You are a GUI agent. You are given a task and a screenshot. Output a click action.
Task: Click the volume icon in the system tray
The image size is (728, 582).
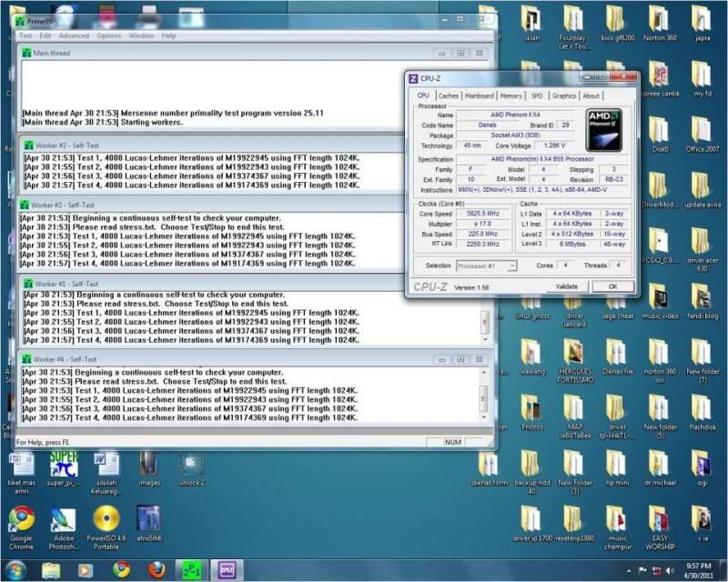pyautogui.click(x=670, y=570)
